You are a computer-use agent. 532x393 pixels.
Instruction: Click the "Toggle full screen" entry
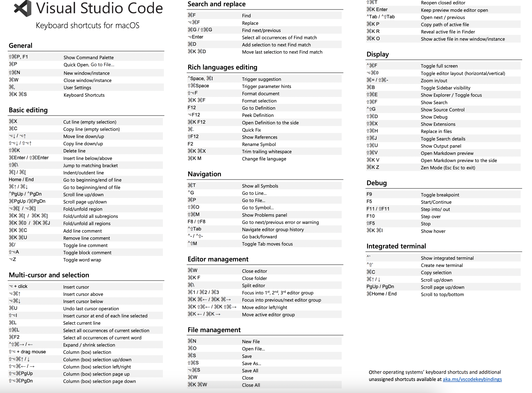(x=439, y=66)
